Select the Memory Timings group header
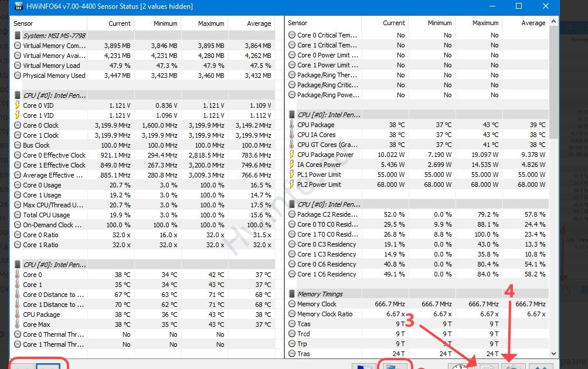This screenshot has height=369, width=588. [418, 293]
